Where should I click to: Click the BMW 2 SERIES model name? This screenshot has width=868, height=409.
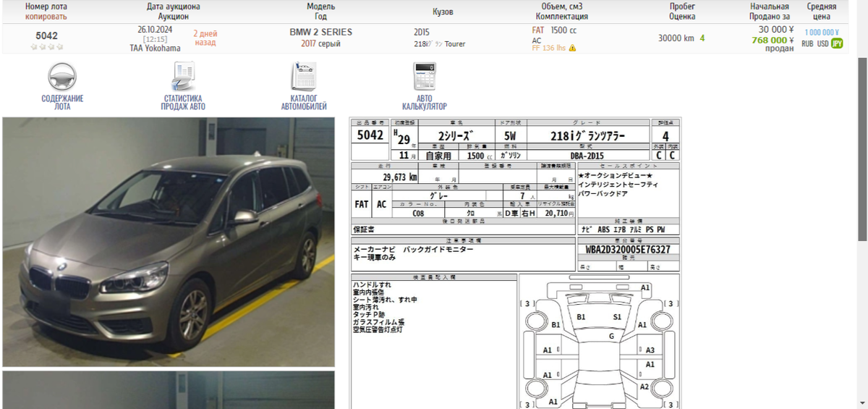(x=320, y=33)
